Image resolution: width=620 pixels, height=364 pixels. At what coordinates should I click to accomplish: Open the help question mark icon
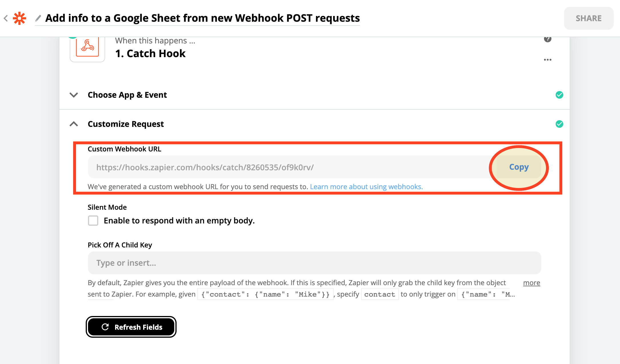547,39
